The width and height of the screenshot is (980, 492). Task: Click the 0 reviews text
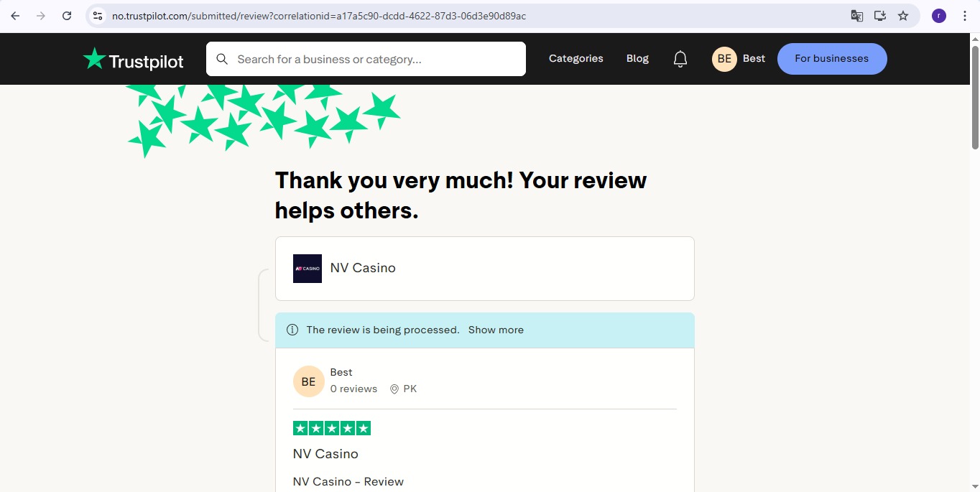click(353, 389)
